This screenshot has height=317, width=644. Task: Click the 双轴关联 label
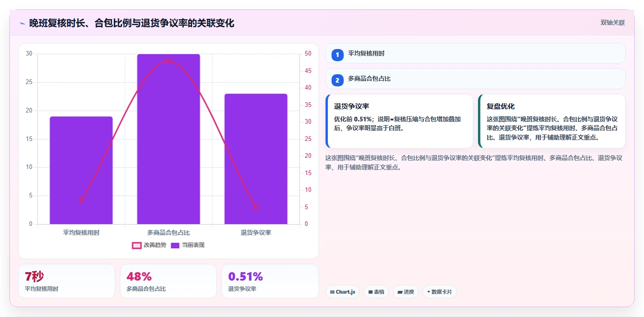(x=612, y=22)
